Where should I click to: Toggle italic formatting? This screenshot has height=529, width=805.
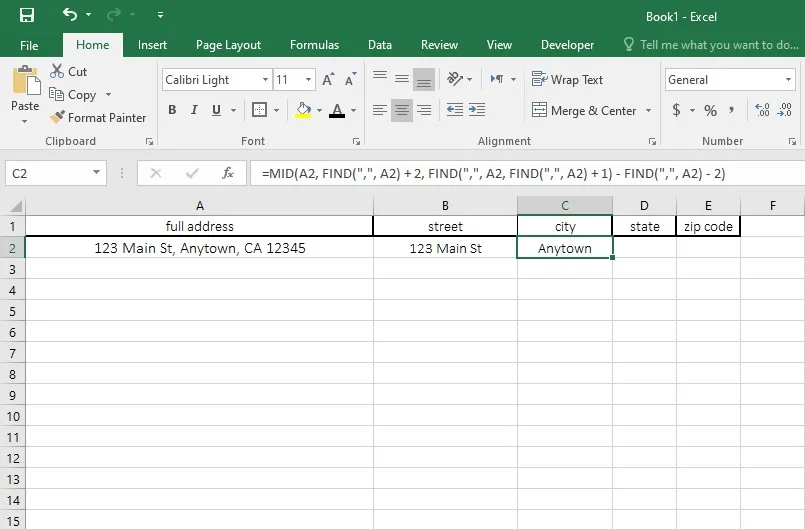click(x=194, y=110)
